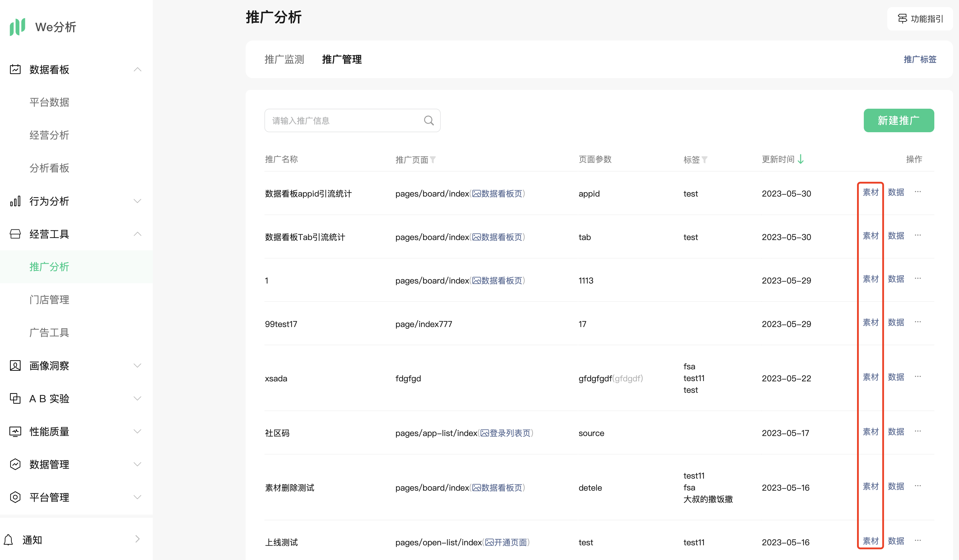Open 登录列表页 link in 社区码 row
Screen dimensions: 959x560
point(505,433)
